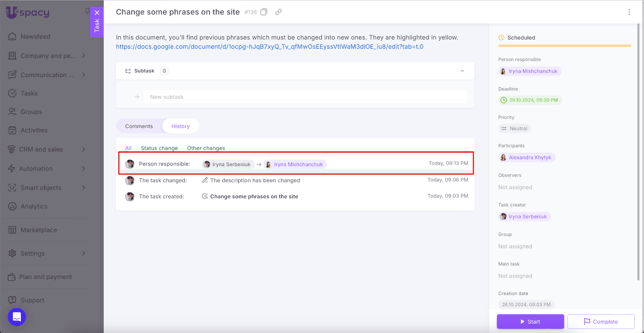Expand the Automation submenu

coord(84,169)
